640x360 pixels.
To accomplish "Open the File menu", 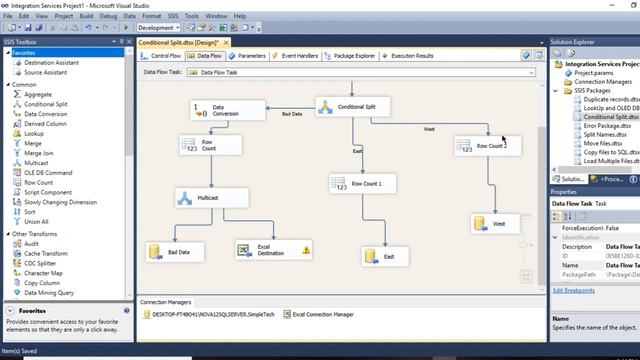I will (8, 16).
